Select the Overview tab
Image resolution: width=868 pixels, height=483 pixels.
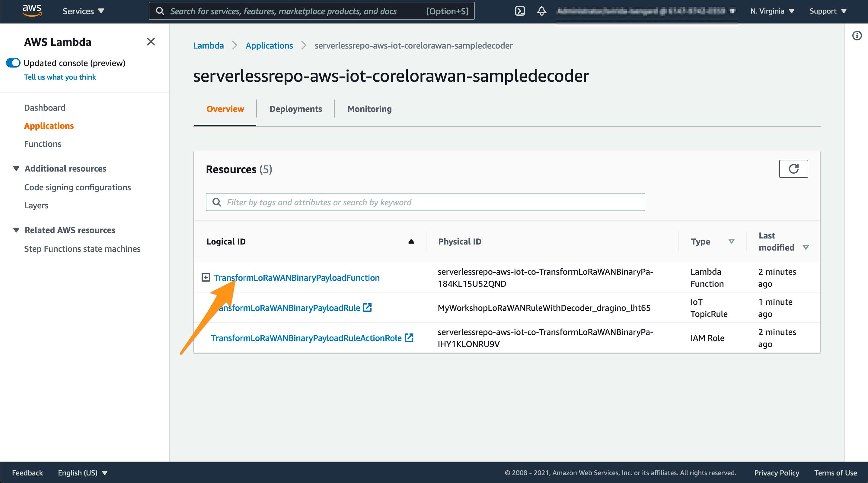(x=225, y=109)
